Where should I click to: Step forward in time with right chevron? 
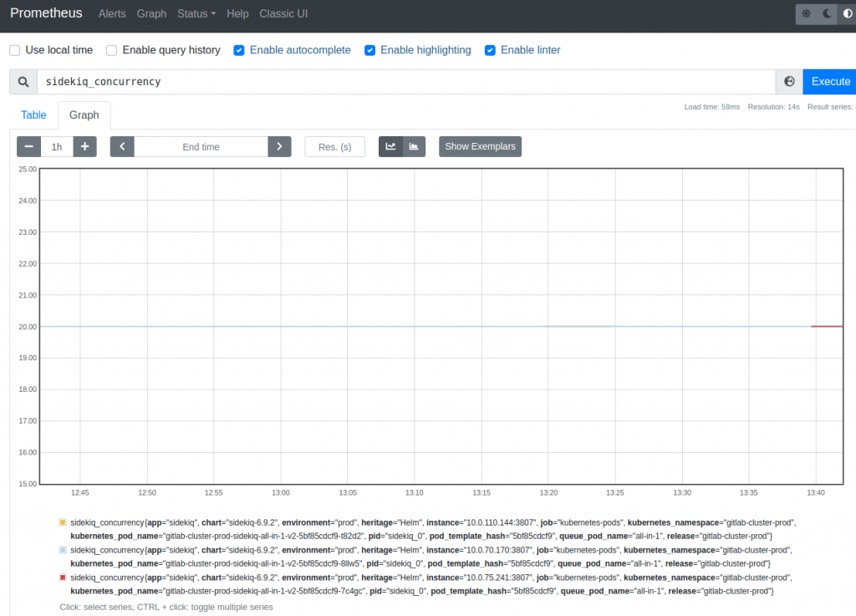[x=279, y=146]
